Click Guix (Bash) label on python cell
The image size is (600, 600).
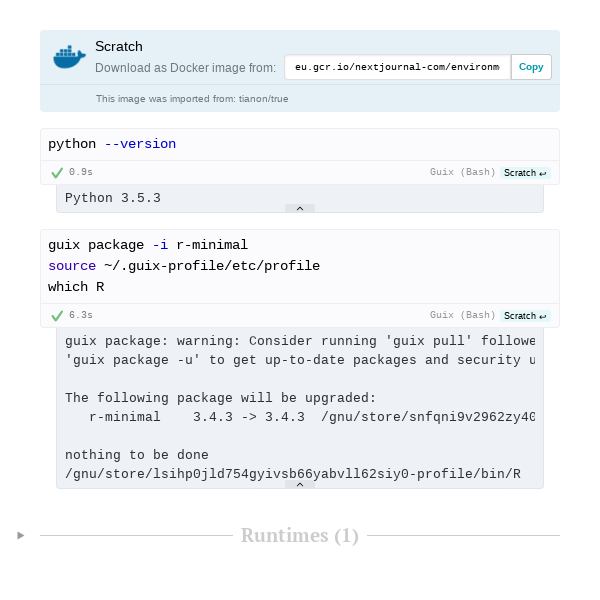point(462,172)
